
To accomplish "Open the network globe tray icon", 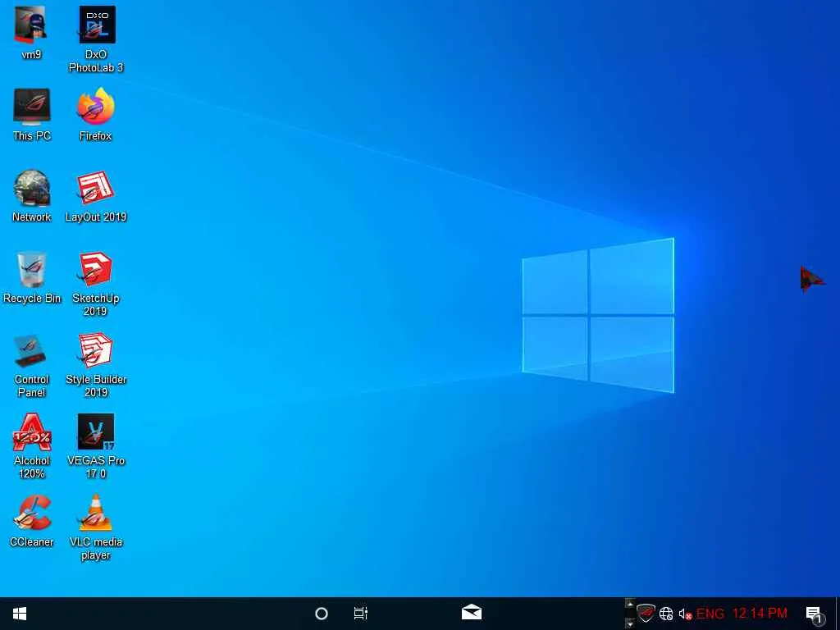I will click(666, 614).
